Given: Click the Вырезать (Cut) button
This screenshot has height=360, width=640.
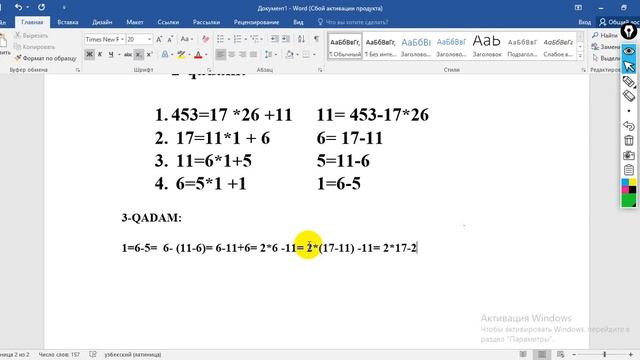Looking at the screenshot, I should pyautogui.click(x=31, y=36).
